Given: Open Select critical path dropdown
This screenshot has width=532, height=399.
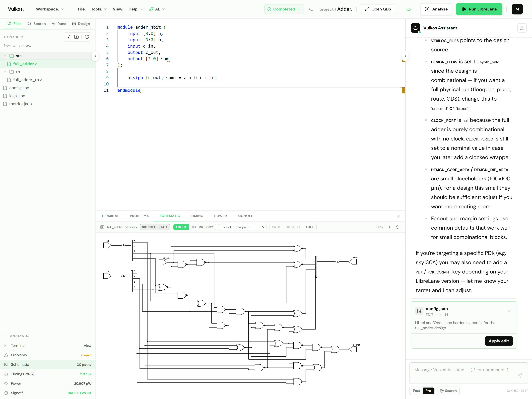Looking at the screenshot, I should [242, 227].
